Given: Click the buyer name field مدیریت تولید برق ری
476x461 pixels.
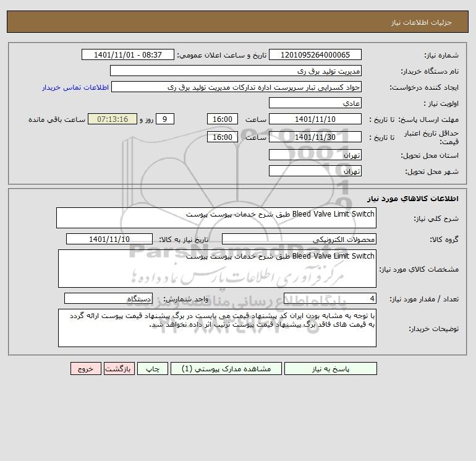Looking at the screenshot, I should pyautogui.click(x=236, y=71).
